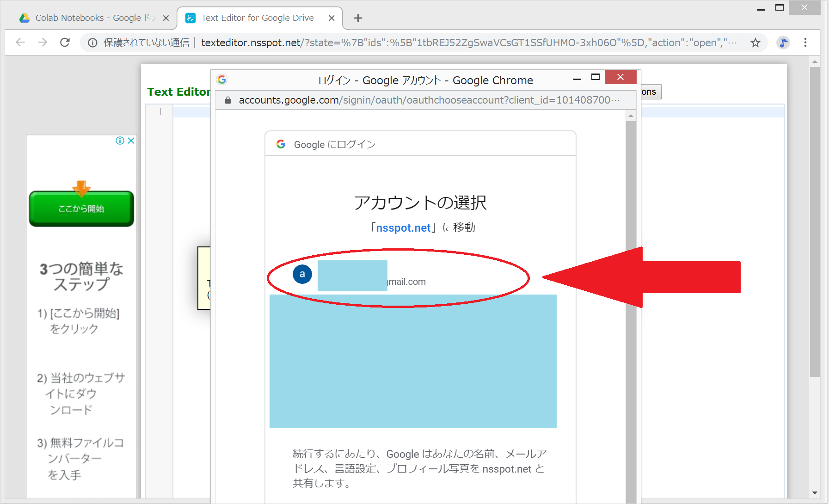Close the advertisement with X icon

[131, 141]
